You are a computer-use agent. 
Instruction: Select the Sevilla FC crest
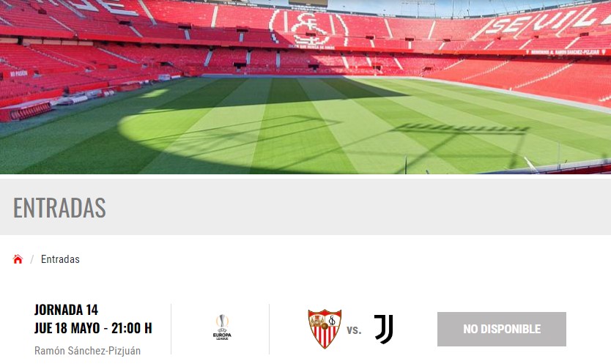click(x=325, y=329)
